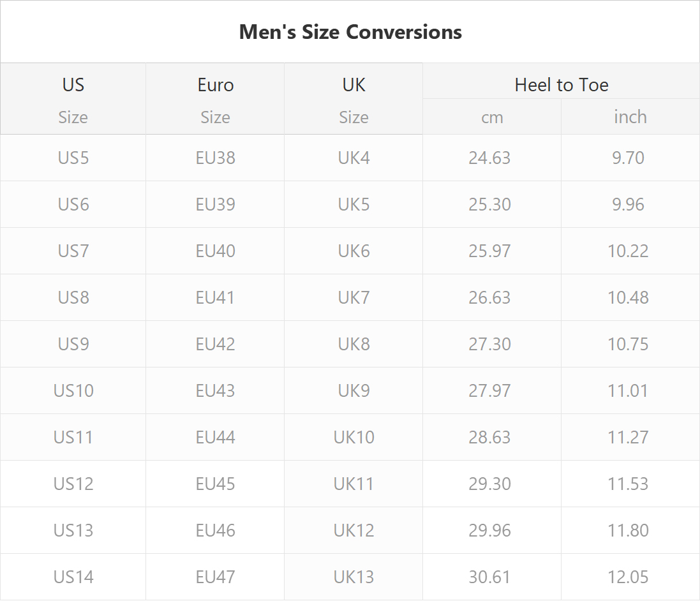The image size is (700, 601).
Task: Select the EU44 cell
Action: [215, 437]
